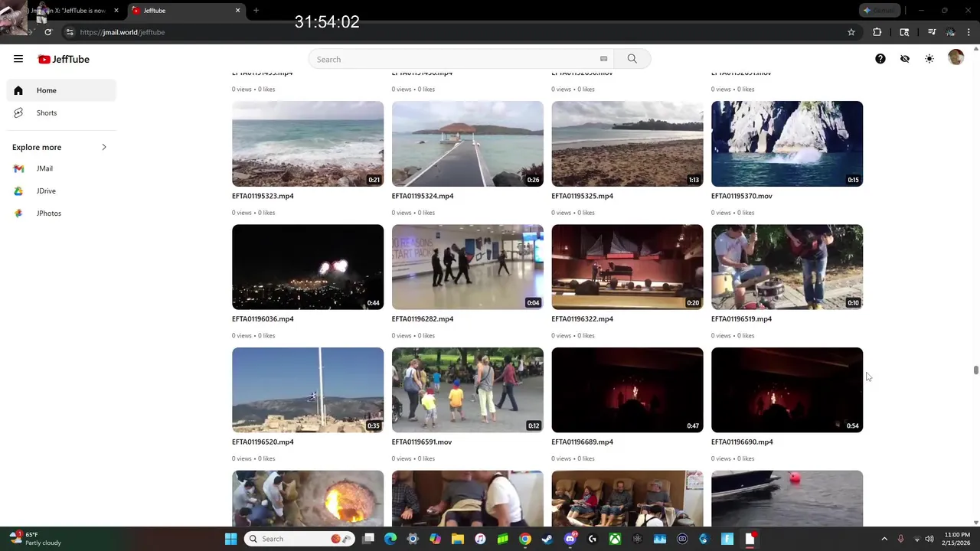Viewport: 980px width, 551px height.
Task: Toggle light/dark theme sun icon
Action: point(929,59)
